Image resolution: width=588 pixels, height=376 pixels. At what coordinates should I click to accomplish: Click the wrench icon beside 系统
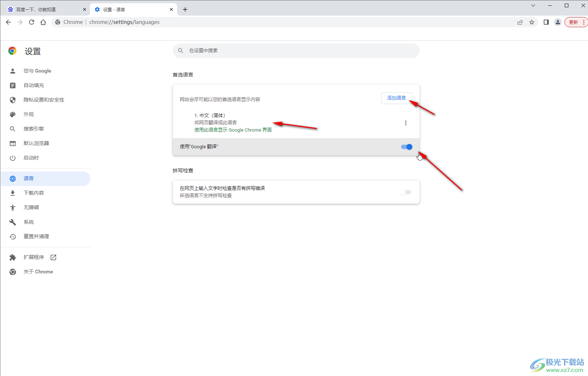[13, 222]
